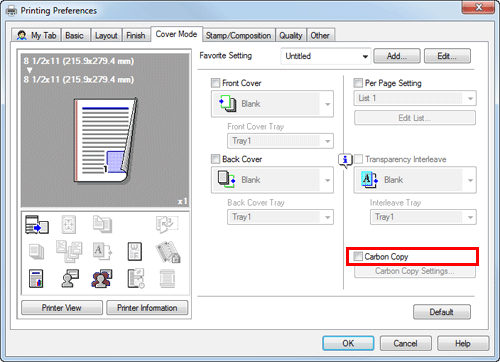Image resolution: width=500 pixels, height=362 pixels.
Task: Click the single user with card icon
Action: click(70, 278)
